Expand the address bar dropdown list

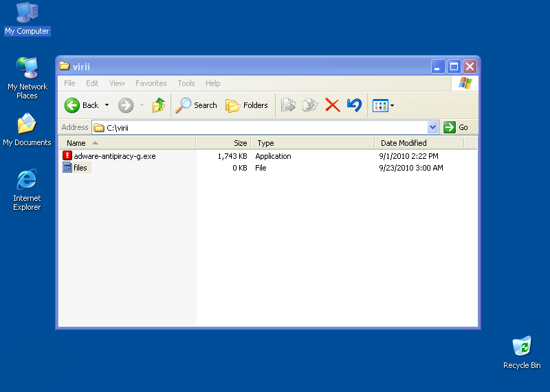coord(433,127)
